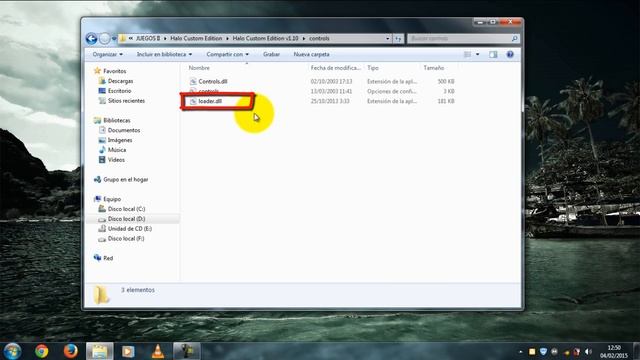The width and height of the screenshot is (640, 360).
Task: Open the Windows Start menu orb
Action: tap(12, 351)
